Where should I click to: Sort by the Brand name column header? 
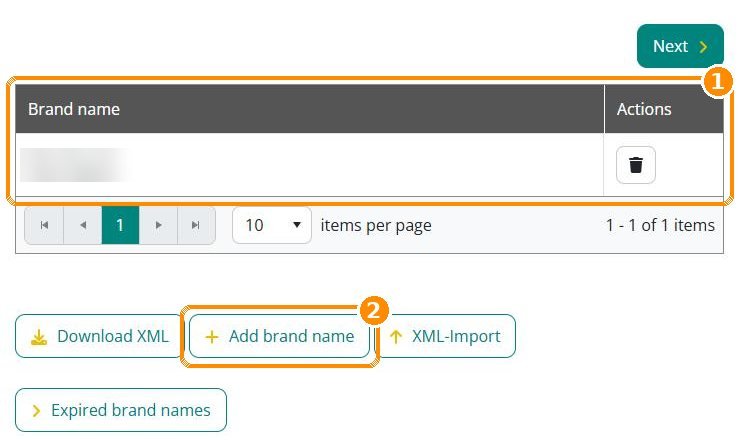pyautogui.click(x=74, y=109)
